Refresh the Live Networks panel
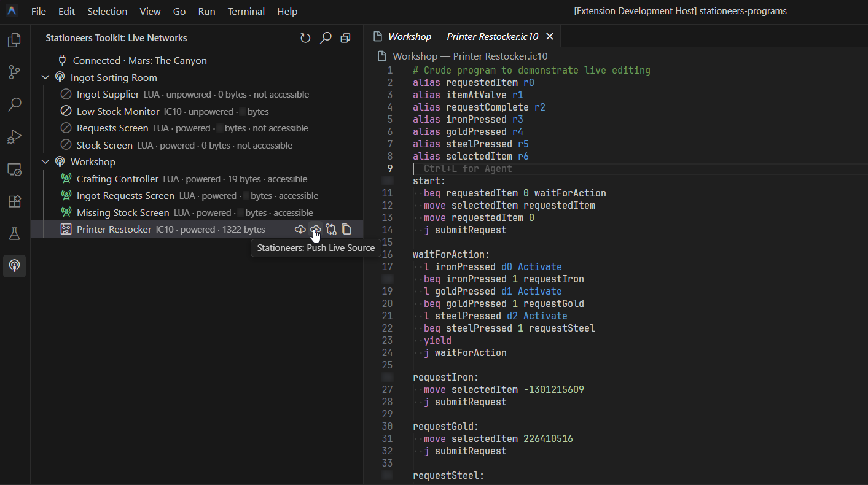 [x=305, y=38]
